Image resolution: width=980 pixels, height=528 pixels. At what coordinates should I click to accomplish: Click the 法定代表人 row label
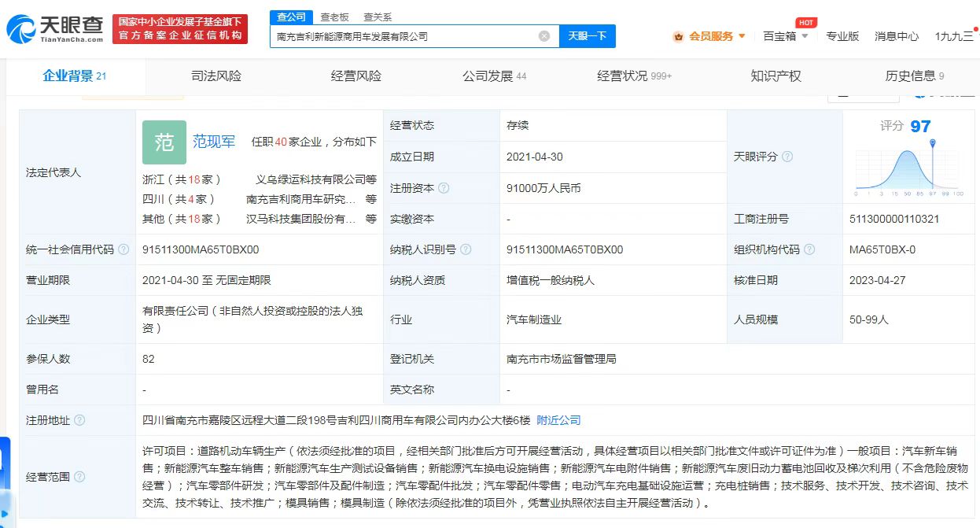pos(53,172)
